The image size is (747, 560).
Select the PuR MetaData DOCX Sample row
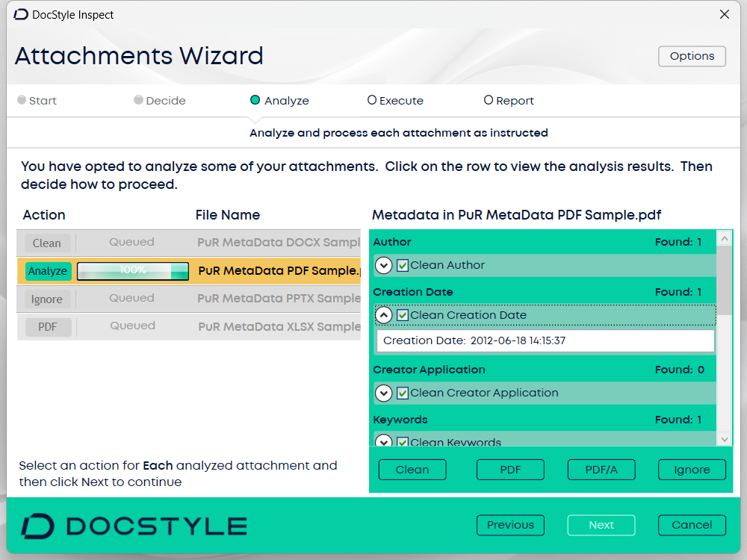(x=189, y=243)
